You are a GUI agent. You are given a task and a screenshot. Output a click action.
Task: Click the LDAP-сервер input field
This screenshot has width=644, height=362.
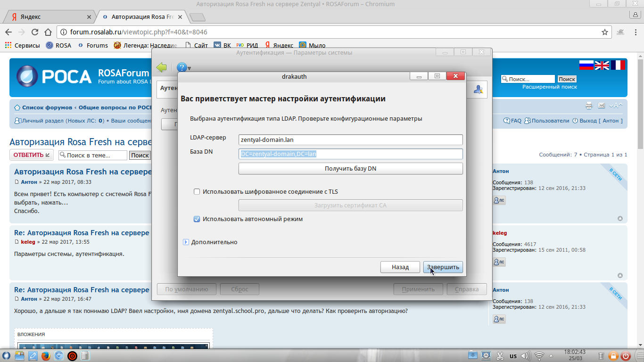pos(350,140)
